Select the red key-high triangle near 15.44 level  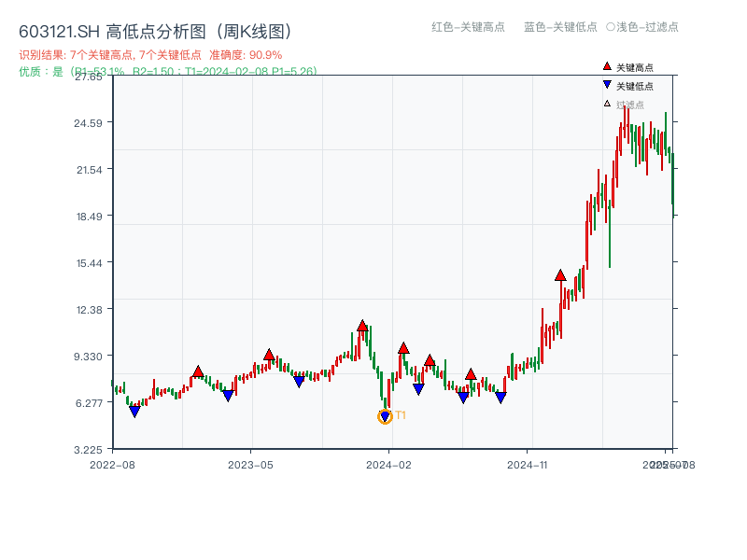(558, 274)
